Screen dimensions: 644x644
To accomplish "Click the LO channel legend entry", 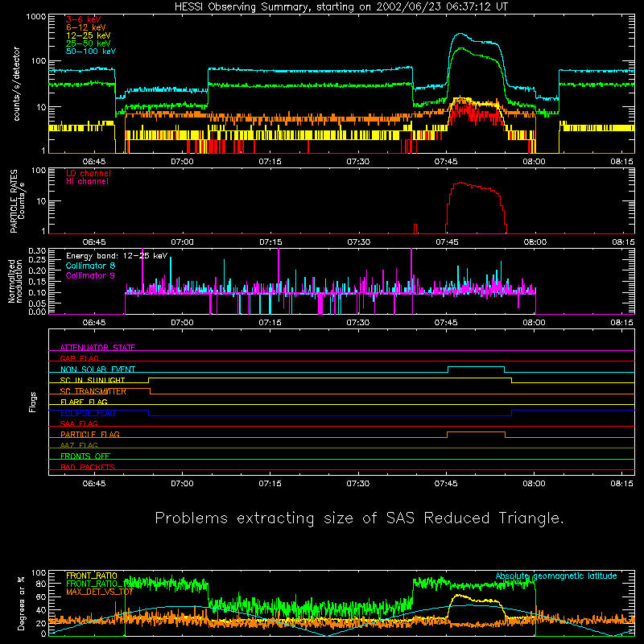I will tap(89, 173).
